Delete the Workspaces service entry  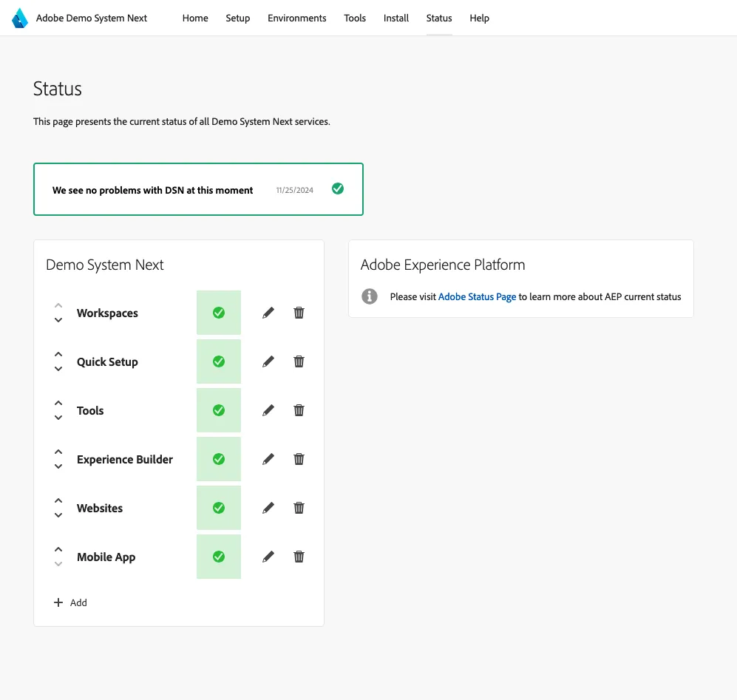[299, 313]
